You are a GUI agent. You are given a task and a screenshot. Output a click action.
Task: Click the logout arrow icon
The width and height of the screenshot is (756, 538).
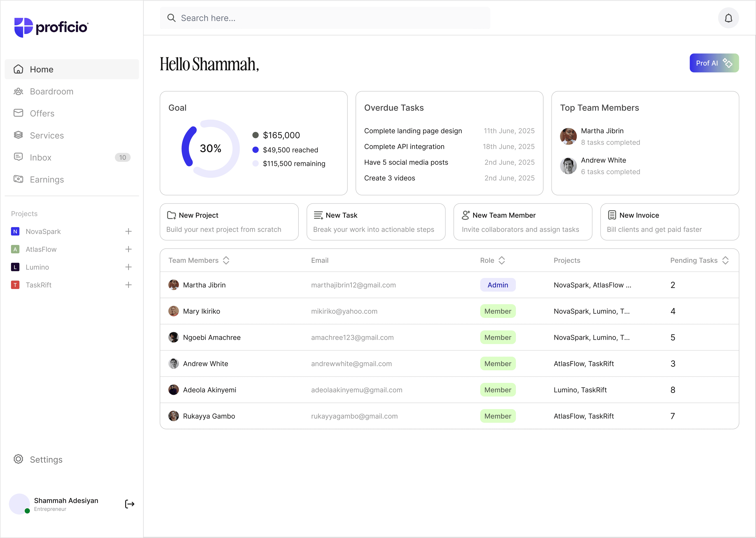pos(130,504)
